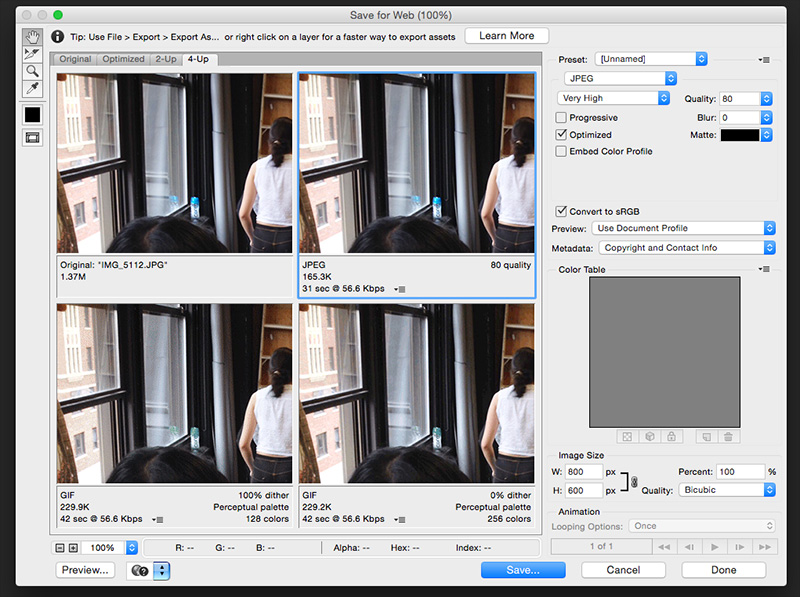Switch to the Original tab
The width and height of the screenshot is (800, 597).
tap(77, 59)
